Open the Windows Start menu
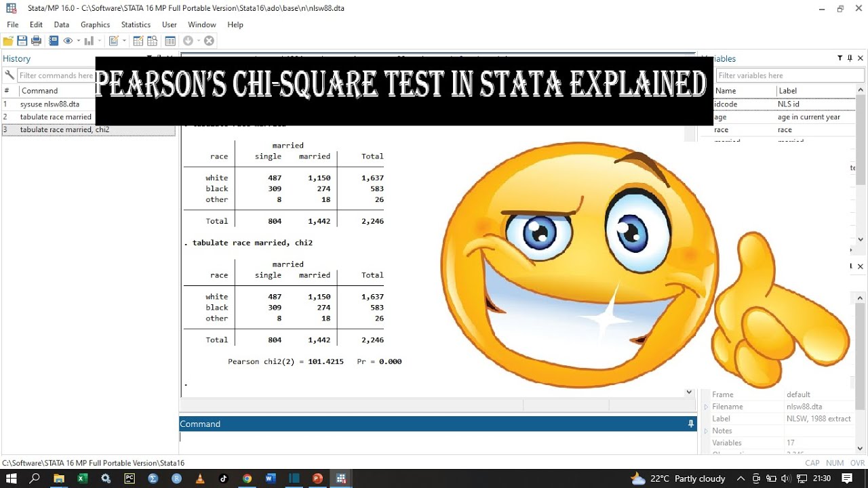Image resolution: width=868 pixels, height=488 pixels. (11, 478)
